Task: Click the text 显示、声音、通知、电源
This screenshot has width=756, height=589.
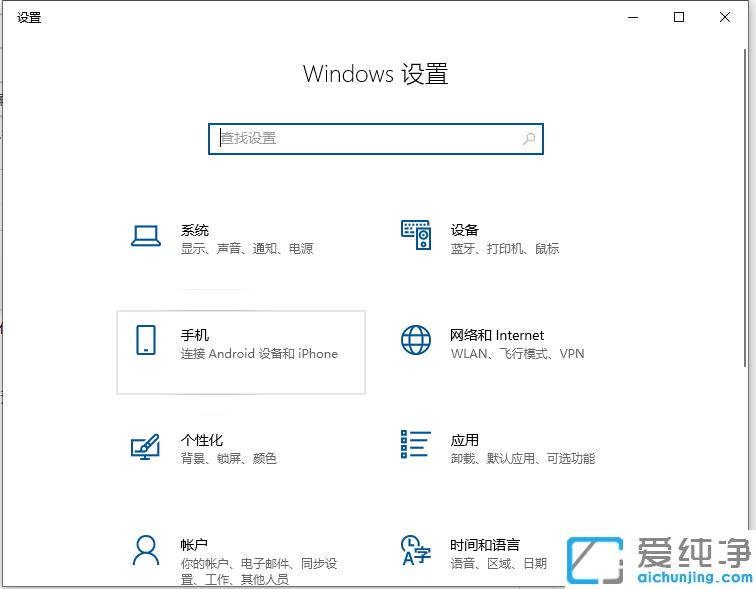Action: click(247, 249)
